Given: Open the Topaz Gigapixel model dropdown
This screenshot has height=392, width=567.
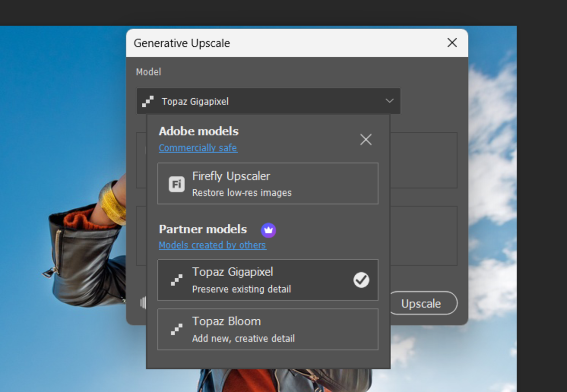Looking at the screenshot, I should pos(268,101).
